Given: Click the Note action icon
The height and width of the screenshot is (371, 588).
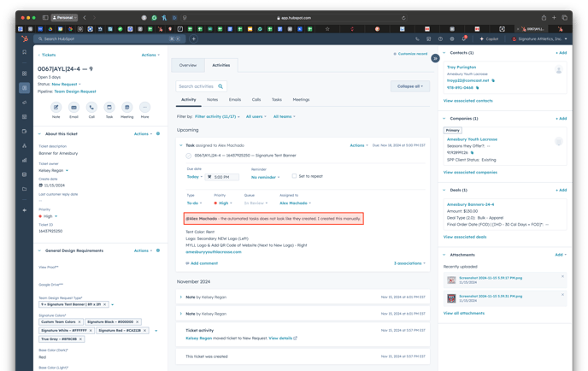Looking at the screenshot, I should [56, 108].
